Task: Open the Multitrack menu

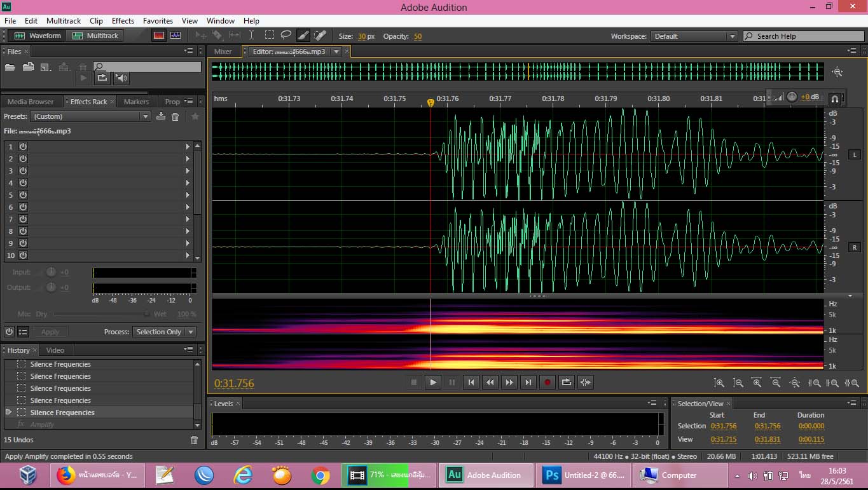Action: [x=64, y=21]
